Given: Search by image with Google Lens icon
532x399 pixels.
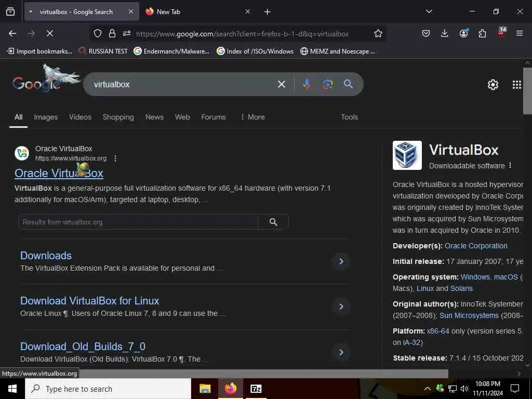Looking at the screenshot, I should (x=327, y=84).
